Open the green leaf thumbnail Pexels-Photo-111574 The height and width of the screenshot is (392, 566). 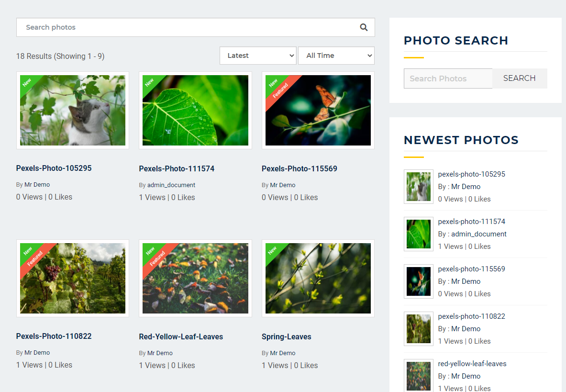[x=195, y=111]
